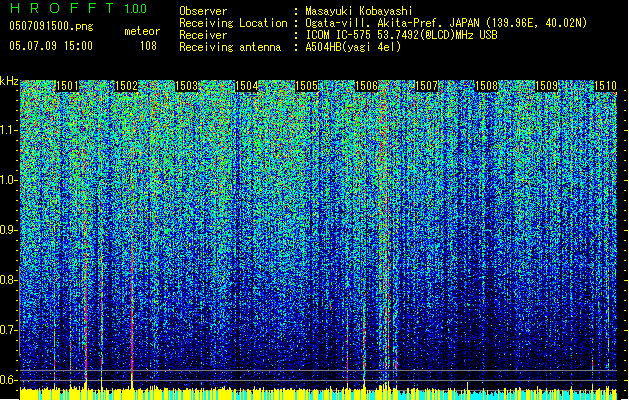Click the 1506 time marker
The width and height of the screenshot is (629, 400).
coord(366,86)
